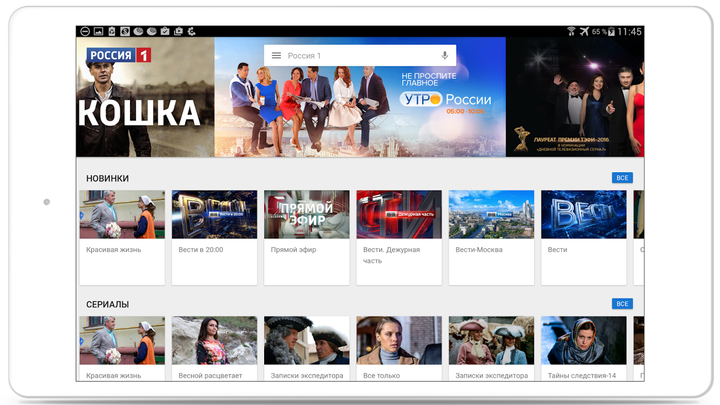Select the Прямой эфир show card
This screenshot has height=405, width=720.
tap(306, 237)
